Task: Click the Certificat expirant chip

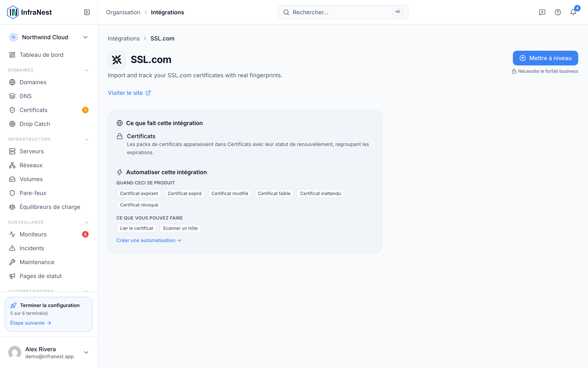Action: click(139, 193)
